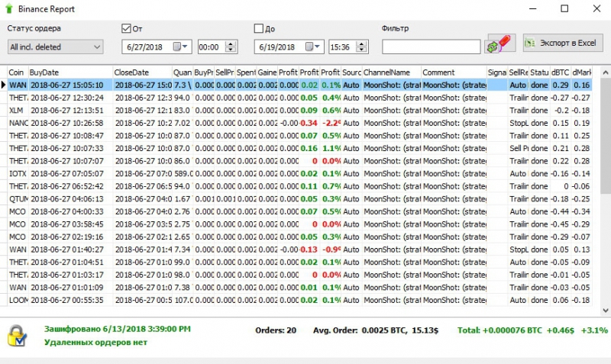Click the green 1.1% profit cell
611x364 pixels.
(331, 148)
